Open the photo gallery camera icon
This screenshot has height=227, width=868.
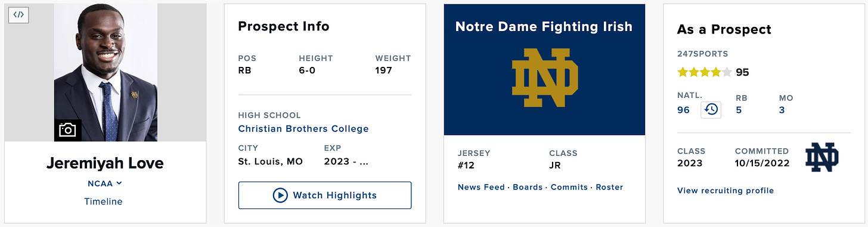click(67, 130)
